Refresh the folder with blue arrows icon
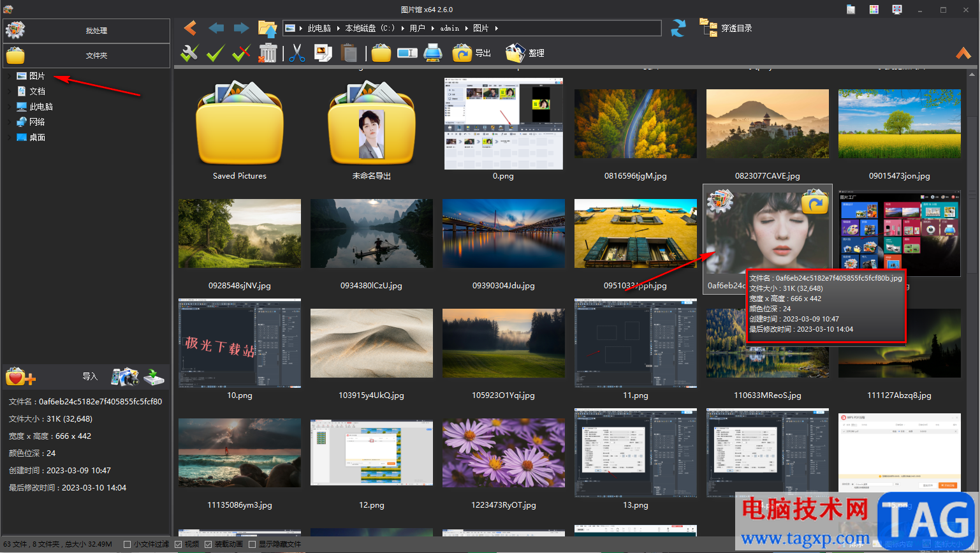The height and width of the screenshot is (553, 980). [678, 28]
